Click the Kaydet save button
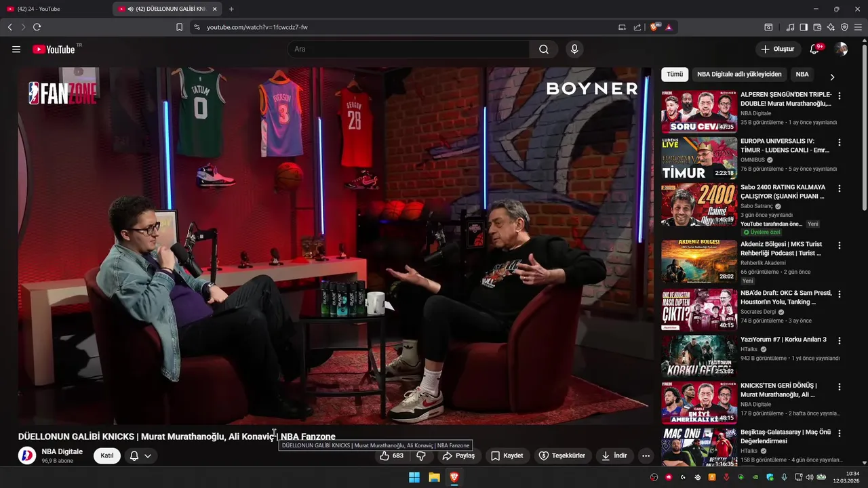The width and height of the screenshot is (868, 488). 507,456
